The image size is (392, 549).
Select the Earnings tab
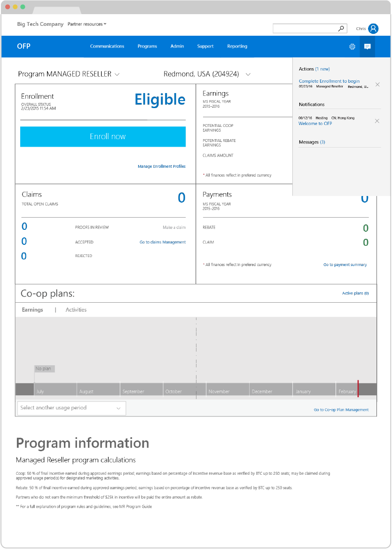[x=32, y=310]
